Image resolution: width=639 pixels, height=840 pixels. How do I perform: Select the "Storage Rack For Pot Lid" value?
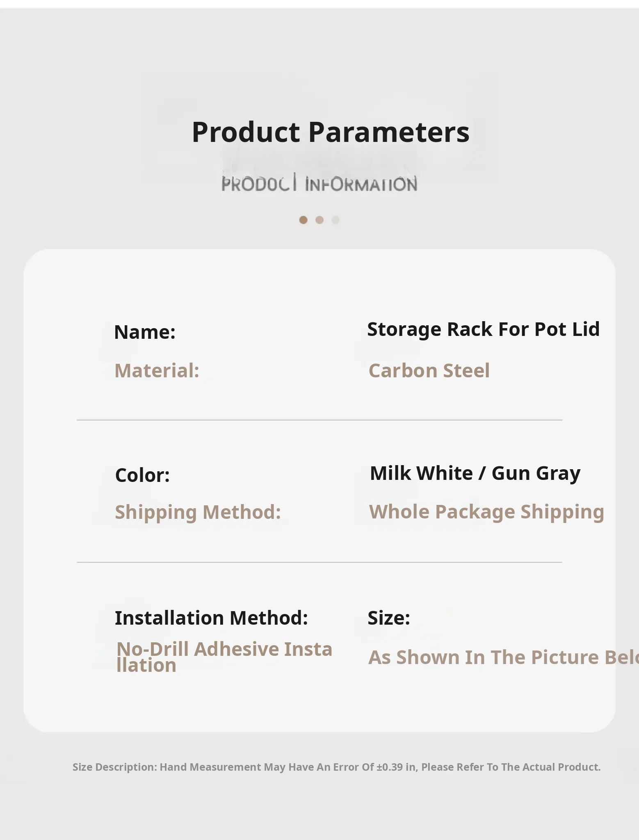click(x=483, y=329)
